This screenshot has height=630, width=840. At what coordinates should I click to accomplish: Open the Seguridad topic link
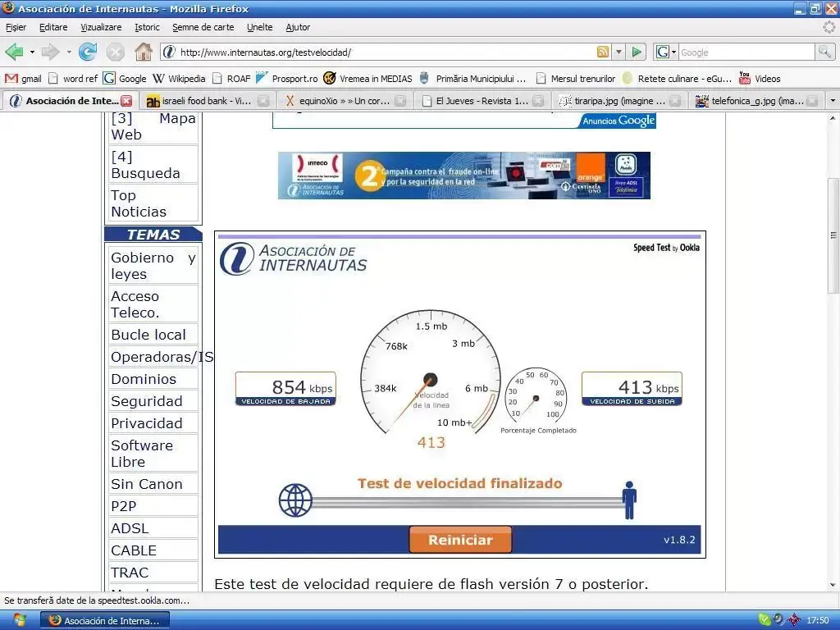coord(147,401)
